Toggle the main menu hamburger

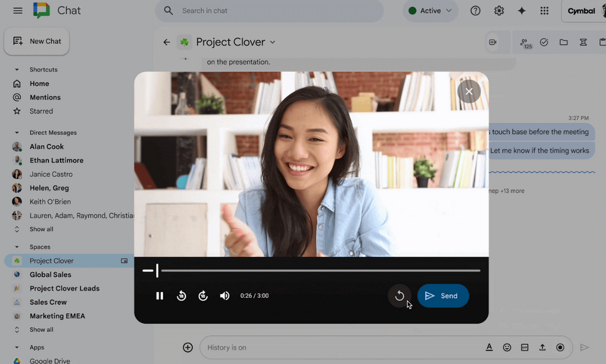tap(18, 11)
